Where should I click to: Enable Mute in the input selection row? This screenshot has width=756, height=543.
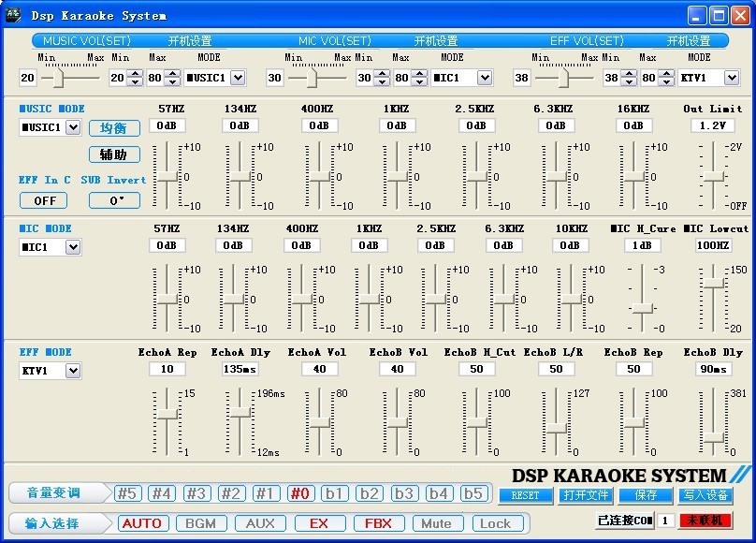(x=437, y=523)
